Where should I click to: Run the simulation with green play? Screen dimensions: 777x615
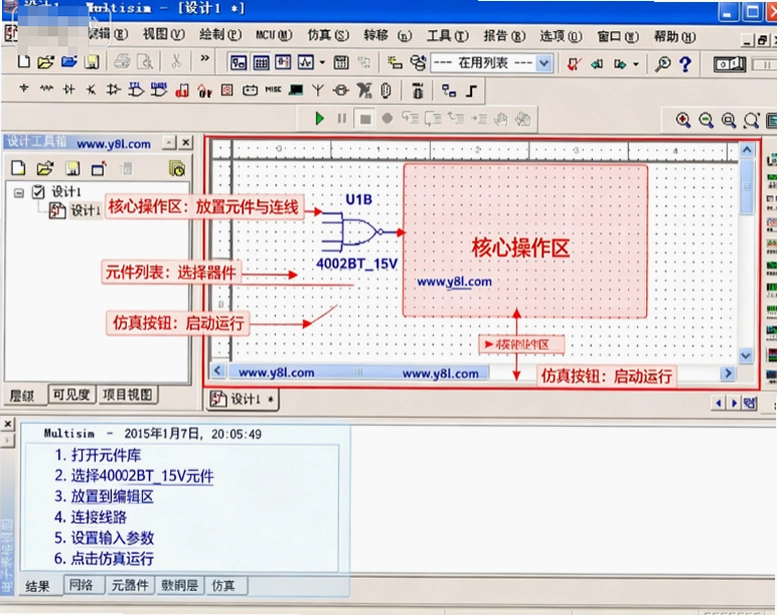pyautogui.click(x=319, y=118)
